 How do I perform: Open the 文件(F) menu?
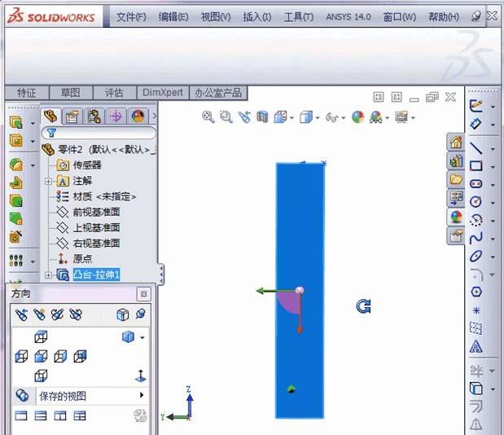[x=131, y=17]
